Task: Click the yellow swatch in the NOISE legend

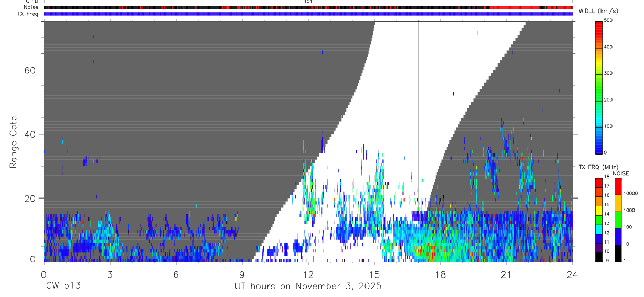Action: (618, 203)
